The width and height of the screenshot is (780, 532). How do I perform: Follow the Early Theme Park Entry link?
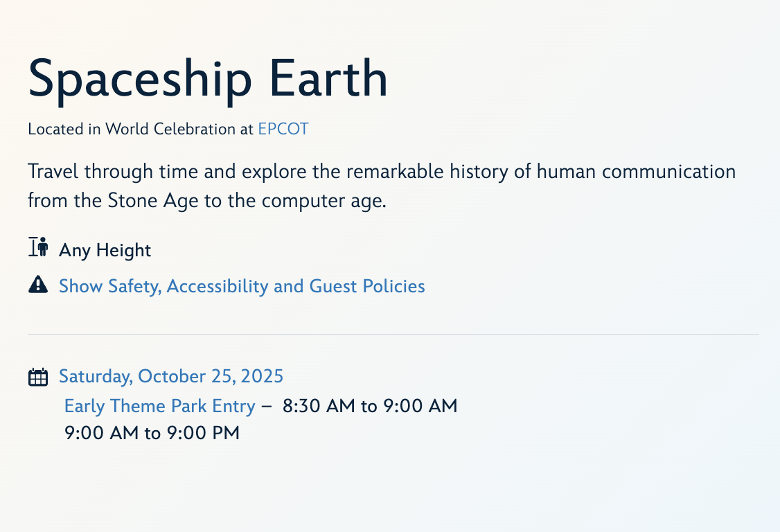[x=159, y=406]
